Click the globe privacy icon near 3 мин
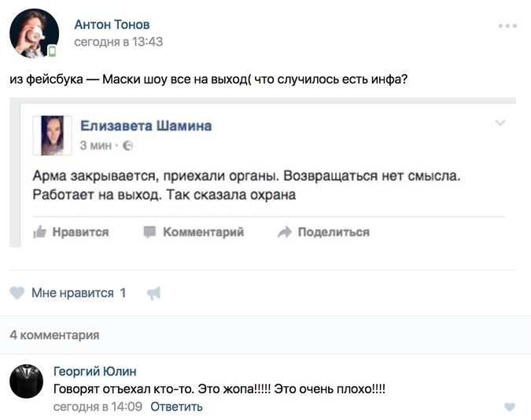Viewport: 531px width, 420px height. [x=129, y=146]
